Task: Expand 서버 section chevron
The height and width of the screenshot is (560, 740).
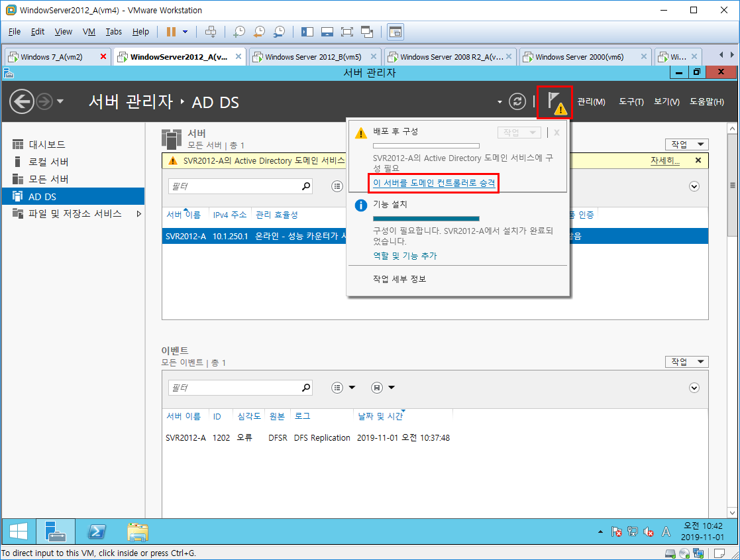Action: [694, 186]
